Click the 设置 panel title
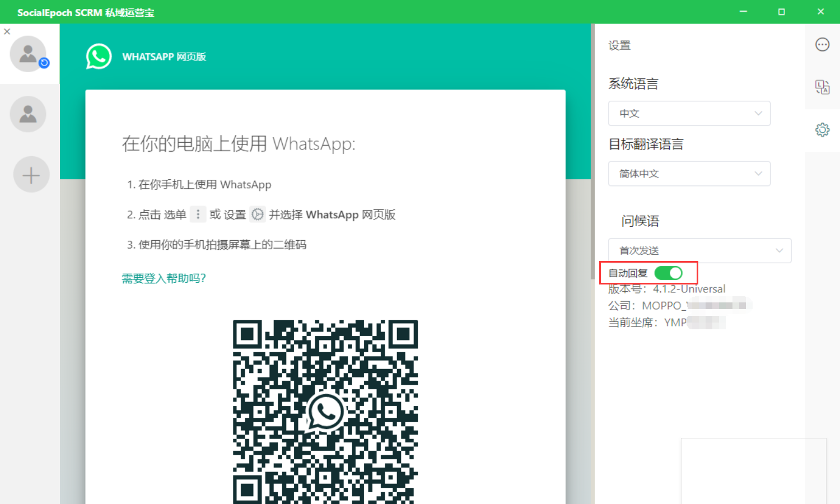840x504 pixels. coord(620,46)
